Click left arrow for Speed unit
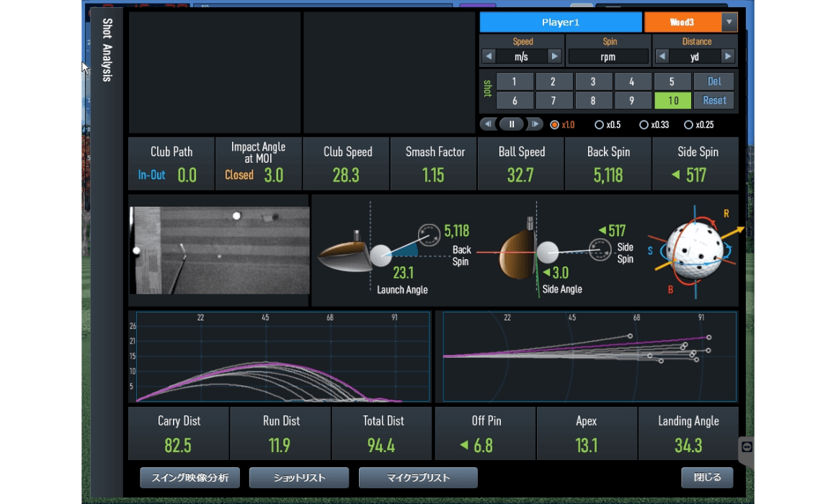The width and height of the screenshot is (836, 504). click(489, 56)
